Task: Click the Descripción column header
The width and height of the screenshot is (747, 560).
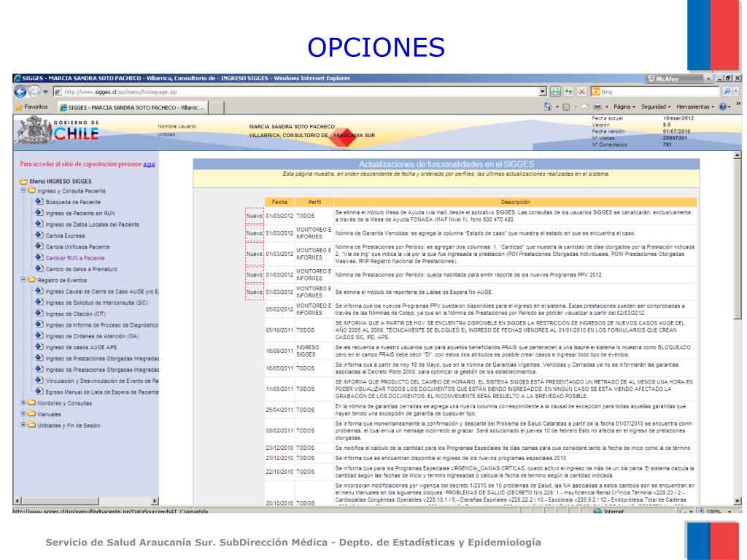Action: pyautogui.click(x=516, y=202)
